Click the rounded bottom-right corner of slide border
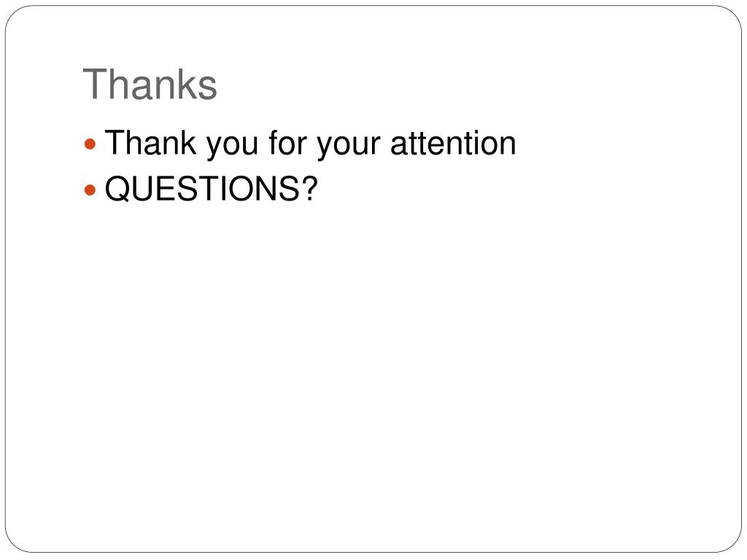747x560 pixels. [732, 542]
